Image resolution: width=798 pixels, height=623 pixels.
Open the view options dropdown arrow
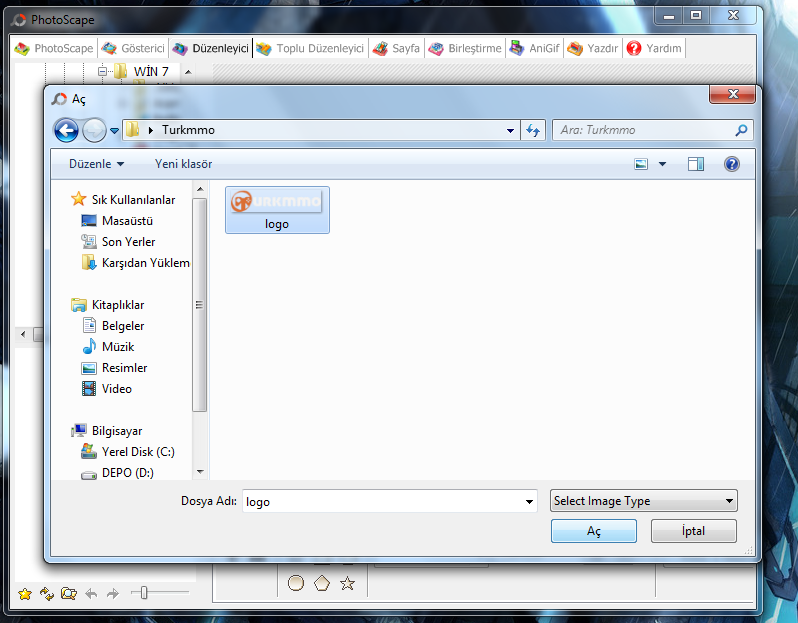click(x=662, y=164)
